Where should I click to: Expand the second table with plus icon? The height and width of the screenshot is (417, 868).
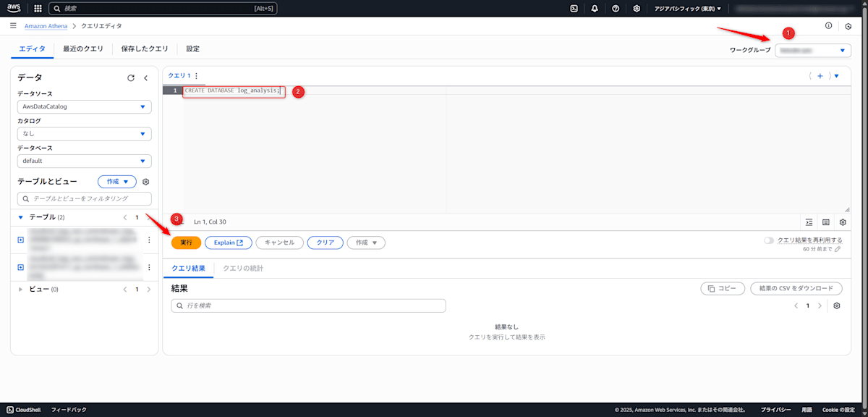(21, 268)
